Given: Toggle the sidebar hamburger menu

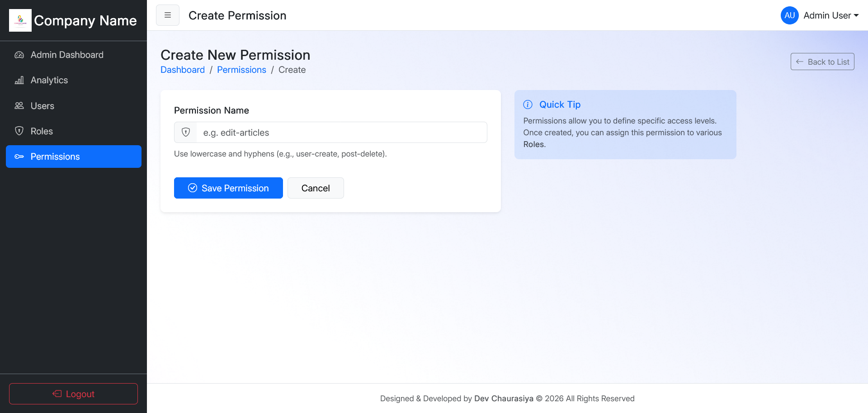Looking at the screenshot, I should coord(168,15).
